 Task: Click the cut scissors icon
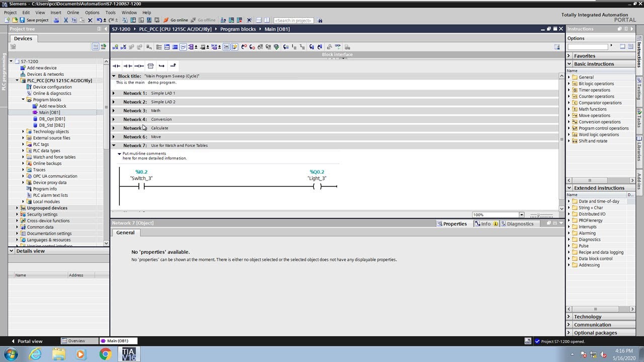[66, 20]
